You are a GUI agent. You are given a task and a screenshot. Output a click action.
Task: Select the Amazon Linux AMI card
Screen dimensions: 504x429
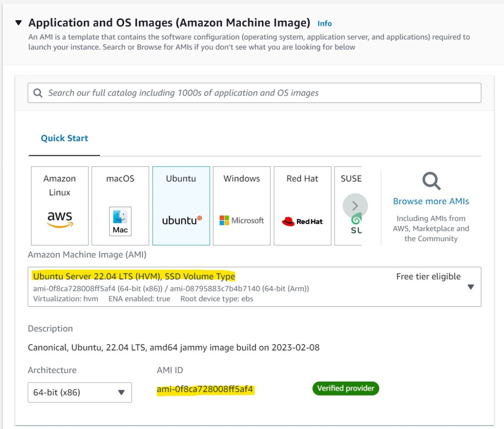(x=59, y=206)
